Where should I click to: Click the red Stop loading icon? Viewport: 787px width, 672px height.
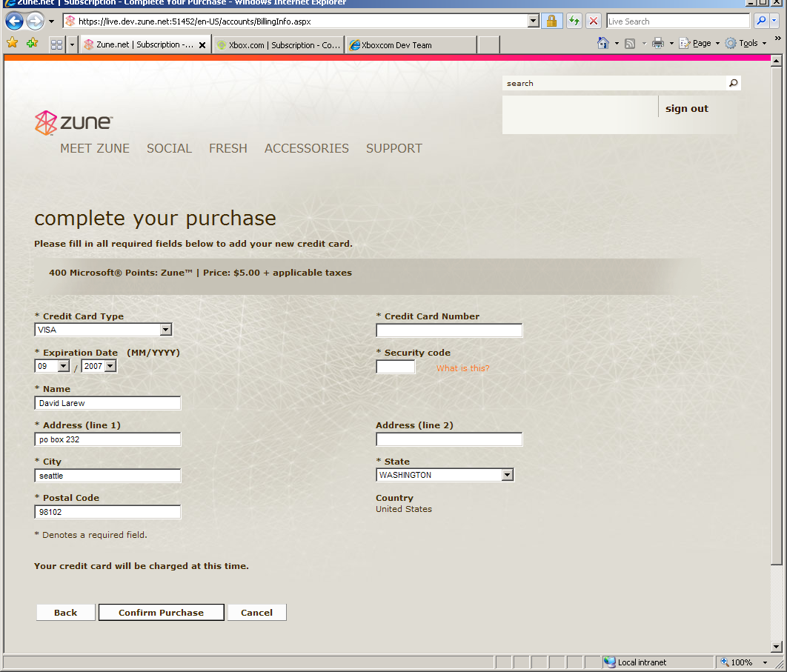(594, 21)
